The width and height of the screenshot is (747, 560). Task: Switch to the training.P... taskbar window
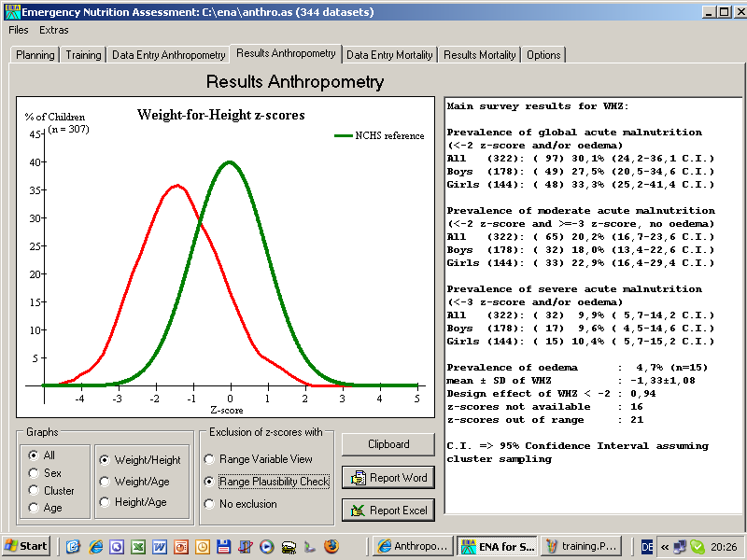(582, 546)
